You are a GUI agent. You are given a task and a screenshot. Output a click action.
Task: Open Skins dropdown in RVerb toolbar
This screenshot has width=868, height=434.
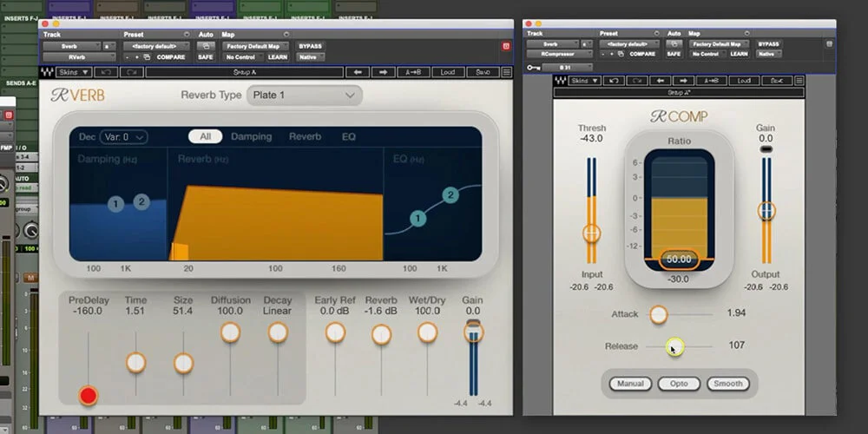(74, 72)
